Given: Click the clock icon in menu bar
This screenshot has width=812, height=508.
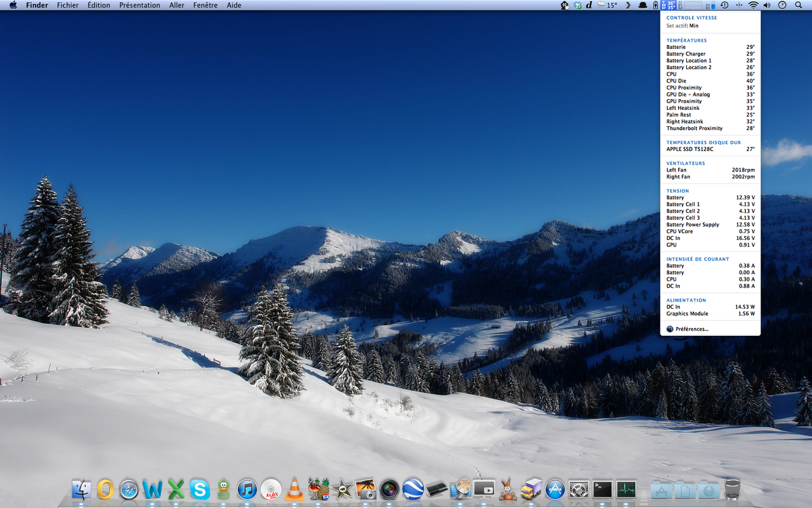Looking at the screenshot, I should [x=782, y=5].
